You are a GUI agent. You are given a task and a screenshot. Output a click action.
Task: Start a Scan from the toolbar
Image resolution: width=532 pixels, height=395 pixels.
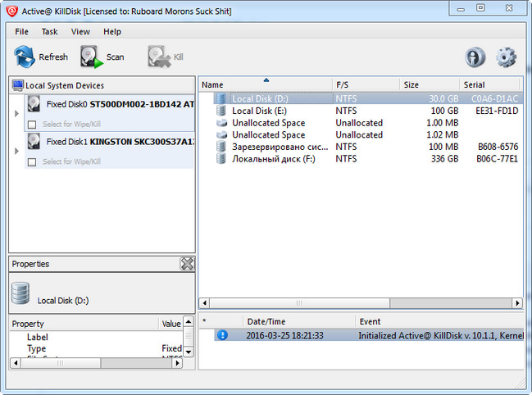pos(91,57)
